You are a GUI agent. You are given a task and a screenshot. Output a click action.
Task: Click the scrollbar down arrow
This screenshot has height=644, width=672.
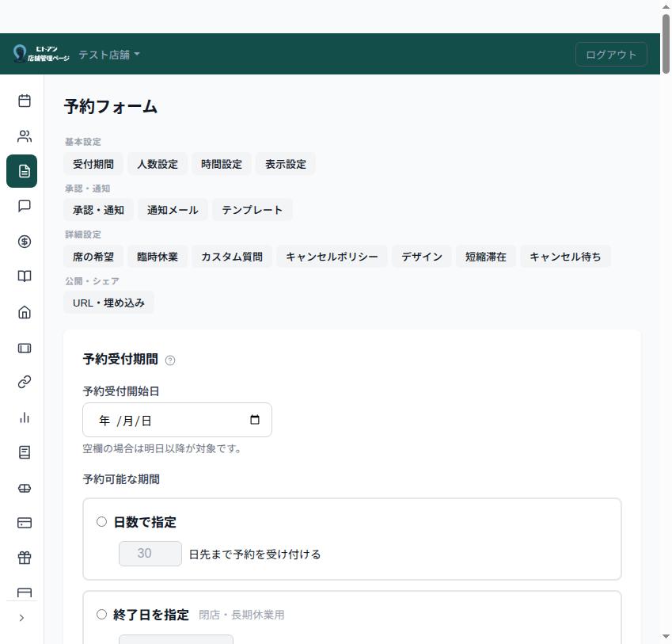(x=666, y=637)
